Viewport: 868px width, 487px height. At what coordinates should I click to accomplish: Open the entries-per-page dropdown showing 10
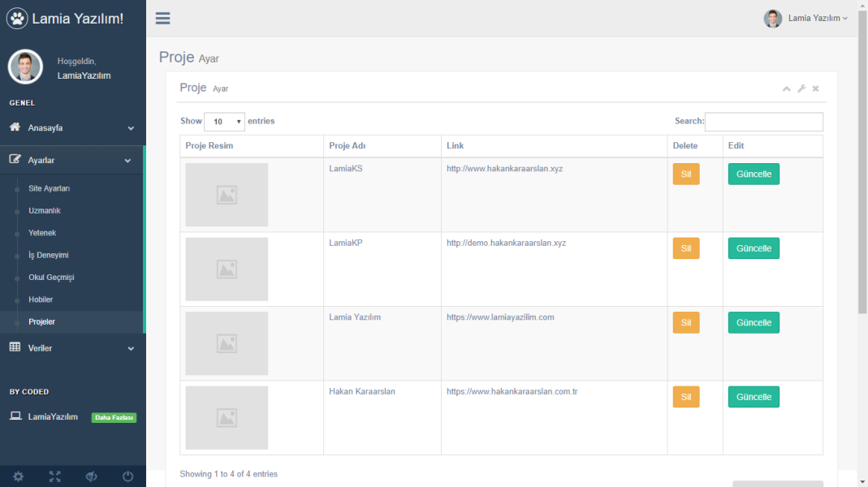click(x=224, y=122)
